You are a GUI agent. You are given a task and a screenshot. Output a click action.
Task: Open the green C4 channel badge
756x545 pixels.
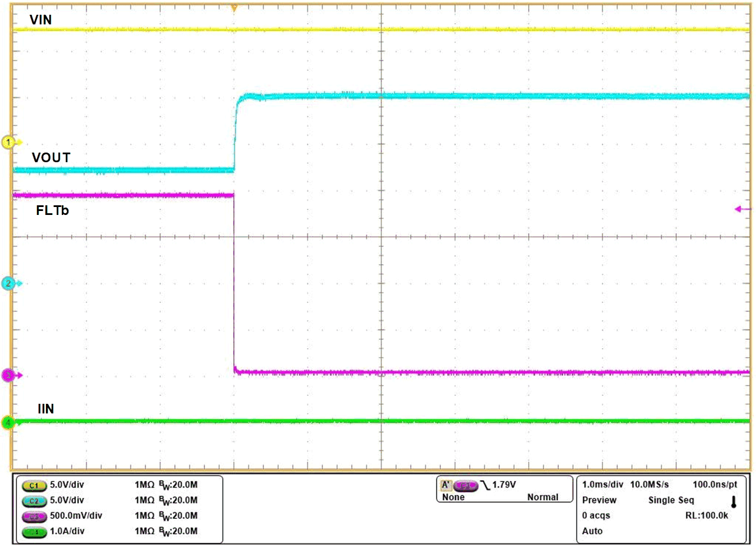(33, 531)
